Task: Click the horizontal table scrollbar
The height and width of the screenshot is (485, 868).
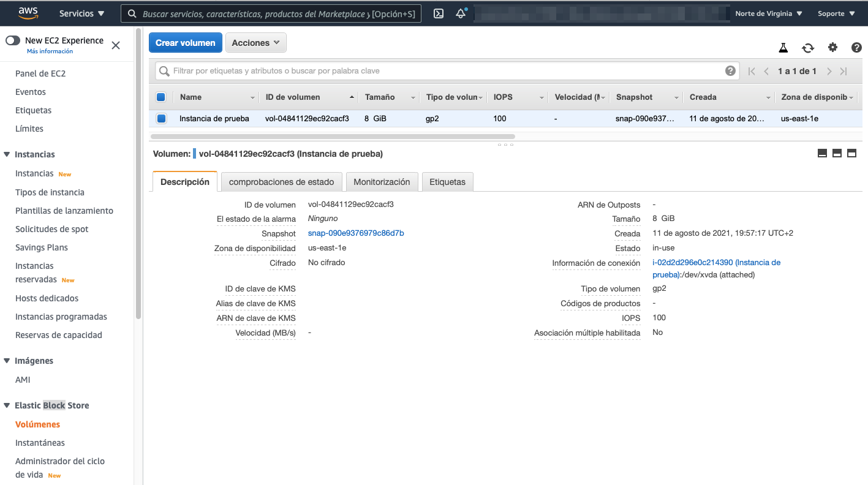Action: pos(333,137)
